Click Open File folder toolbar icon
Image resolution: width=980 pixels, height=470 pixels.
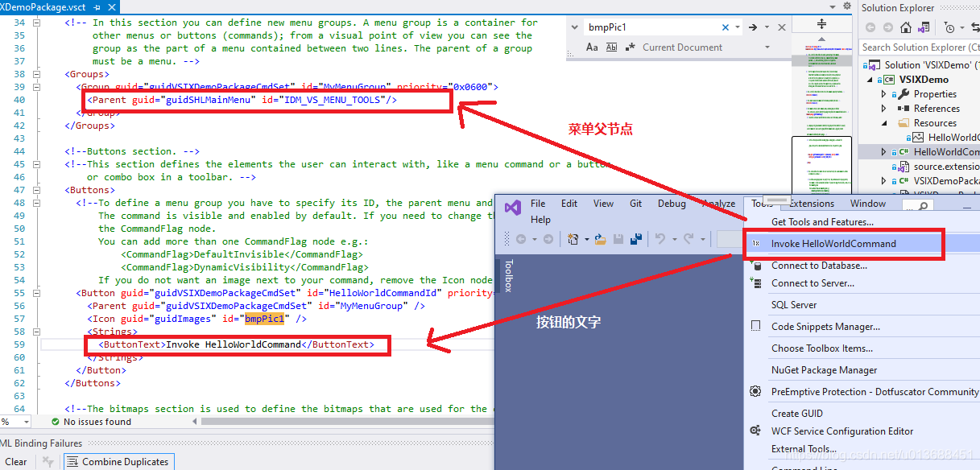coord(600,239)
